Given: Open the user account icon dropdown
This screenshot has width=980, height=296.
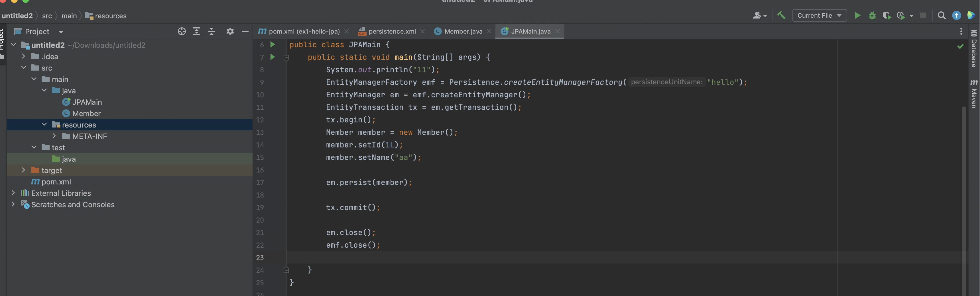Looking at the screenshot, I should click(760, 16).
